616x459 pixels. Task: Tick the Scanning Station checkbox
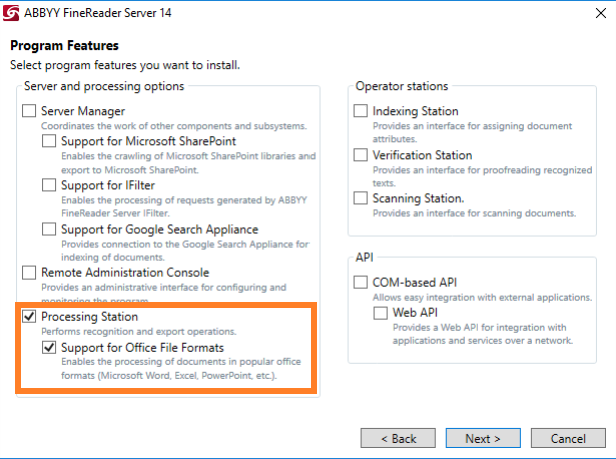pos(361,198)
